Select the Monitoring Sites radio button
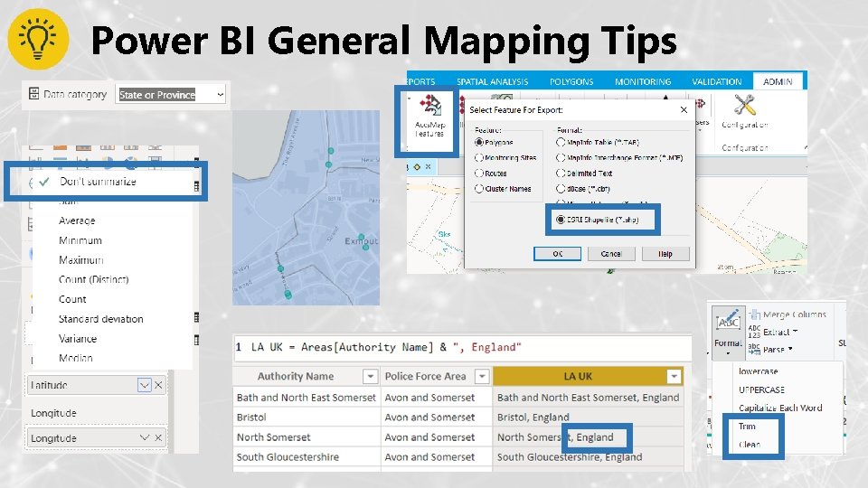The width and height of the screenshot is (868, 488). (x=479, y=157)
